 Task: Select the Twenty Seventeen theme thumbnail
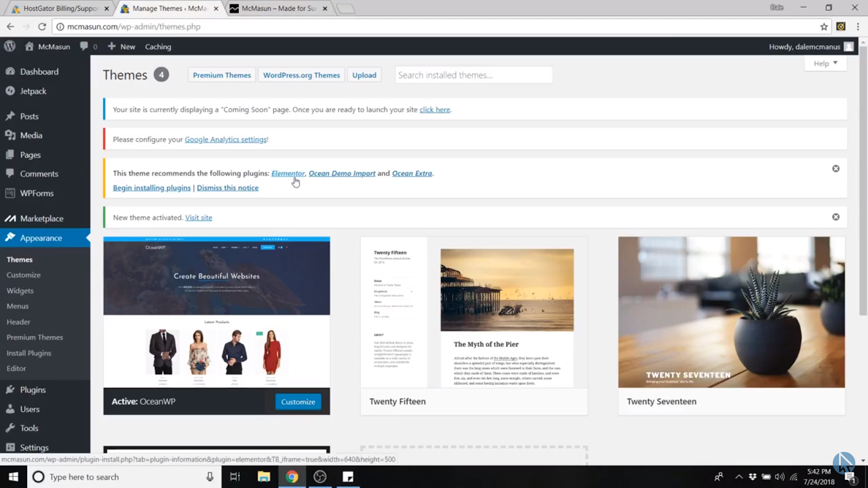[x=731, y=312]
